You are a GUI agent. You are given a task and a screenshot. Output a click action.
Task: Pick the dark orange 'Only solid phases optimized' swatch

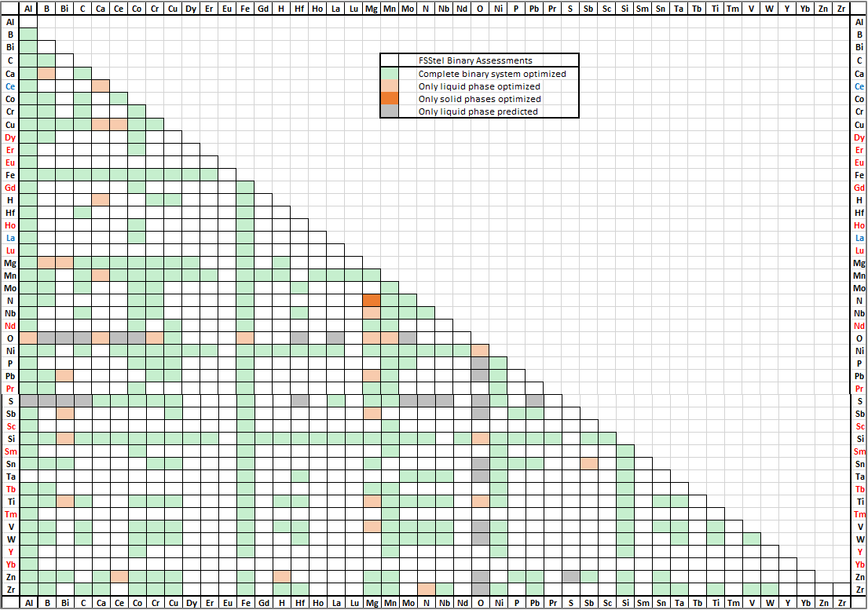(389, 99)
